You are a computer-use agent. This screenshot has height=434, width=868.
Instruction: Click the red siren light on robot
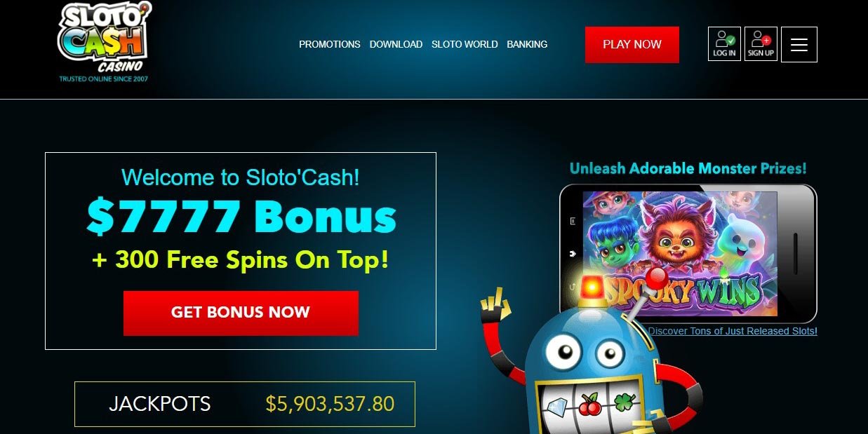tap(594, 287)
